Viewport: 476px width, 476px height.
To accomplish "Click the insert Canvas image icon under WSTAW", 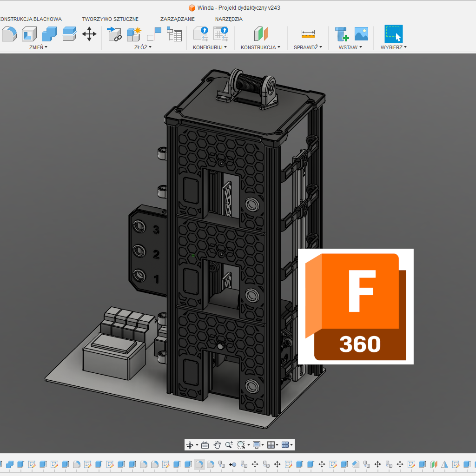I will (362, 33).
